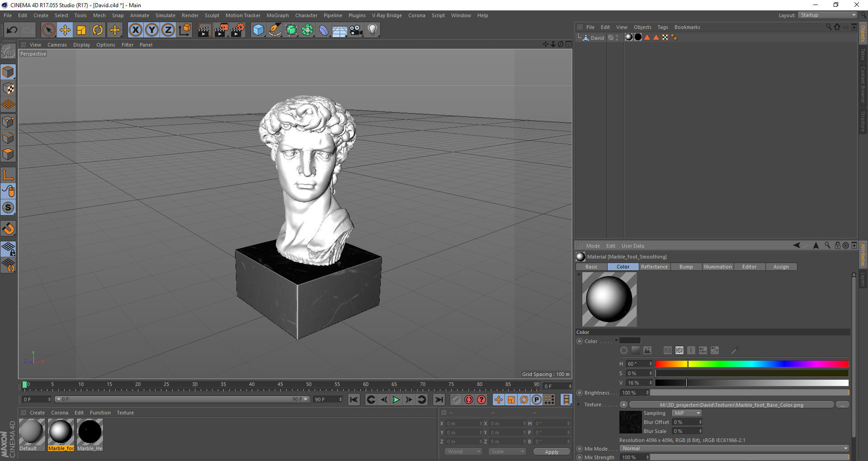
Task: Open the Render menu
Action: coord(190,15)
